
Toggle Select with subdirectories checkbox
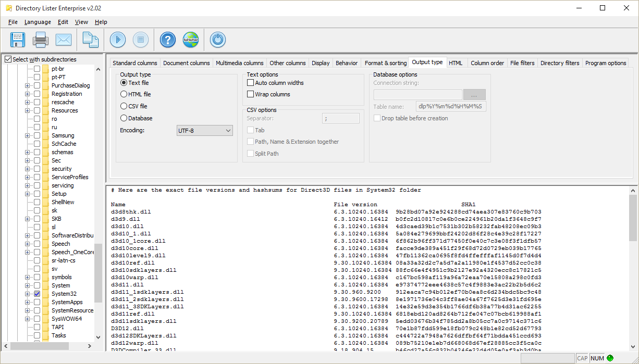[x=8, y=59]
